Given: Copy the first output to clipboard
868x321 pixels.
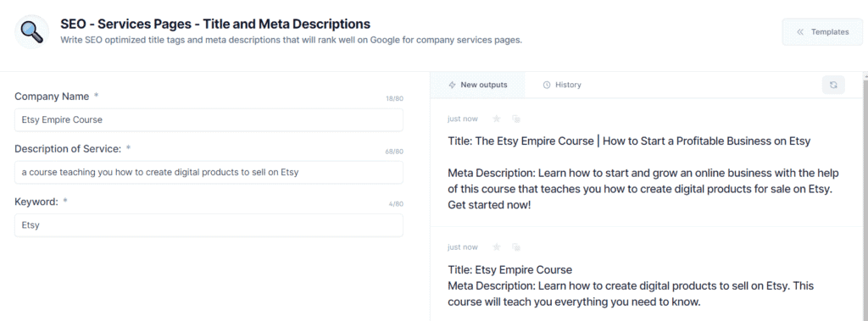Looking at the screenshot, I should [516, 119].
